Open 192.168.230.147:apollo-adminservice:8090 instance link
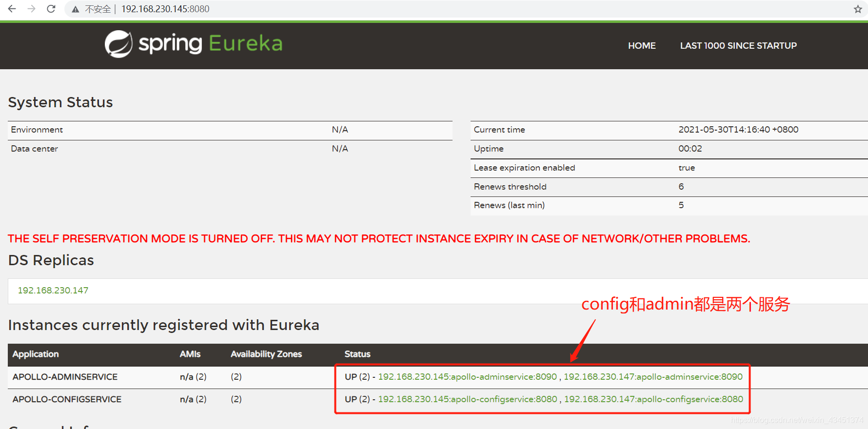This screenshot has width=868, height=429. pos(653,377)
